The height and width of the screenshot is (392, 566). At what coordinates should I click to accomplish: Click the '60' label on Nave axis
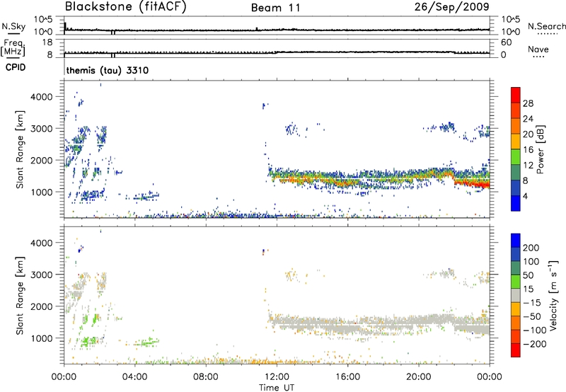506,42
